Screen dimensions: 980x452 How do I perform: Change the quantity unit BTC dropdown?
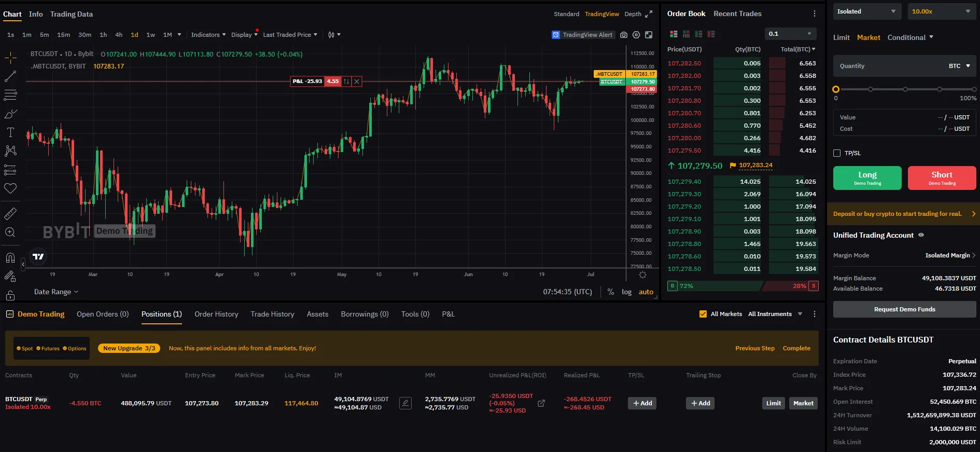[959, 66]
